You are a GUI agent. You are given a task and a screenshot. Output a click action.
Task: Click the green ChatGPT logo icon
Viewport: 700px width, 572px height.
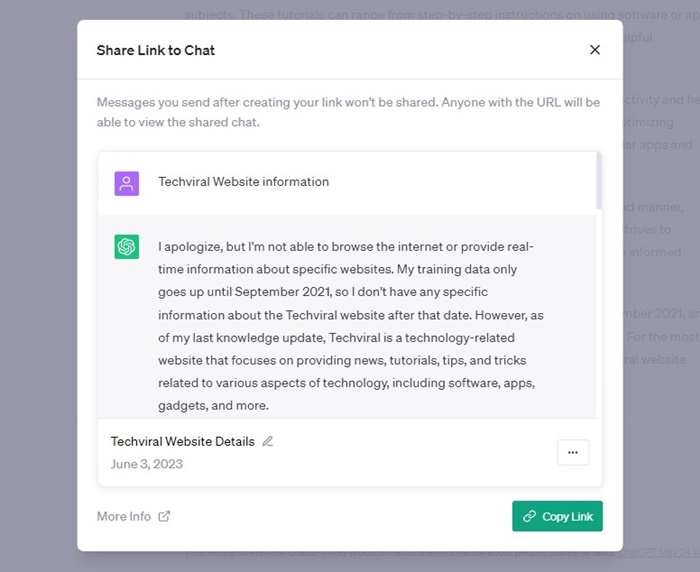pos(126,246)
